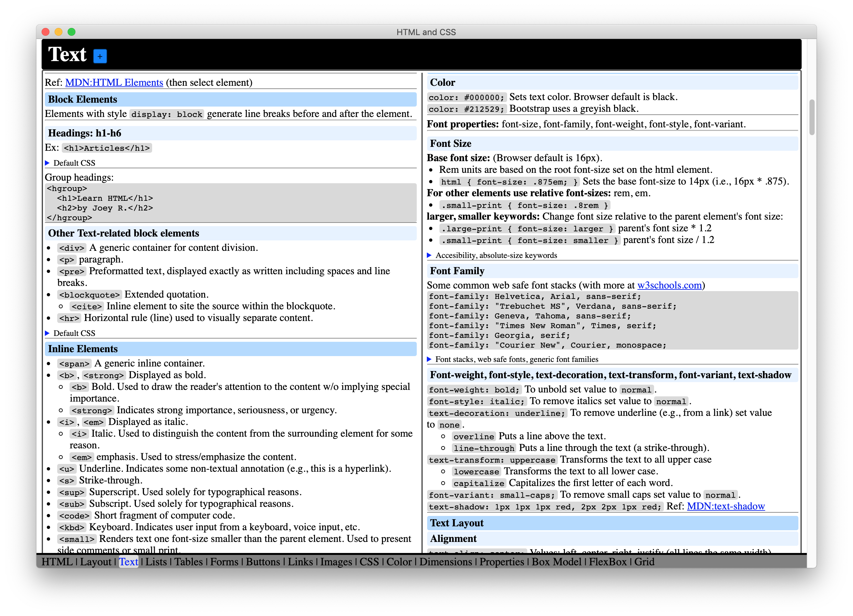Click the text-transform: uppercase snippet
This screenshot has width=853, height=616.
coord(492,460)
